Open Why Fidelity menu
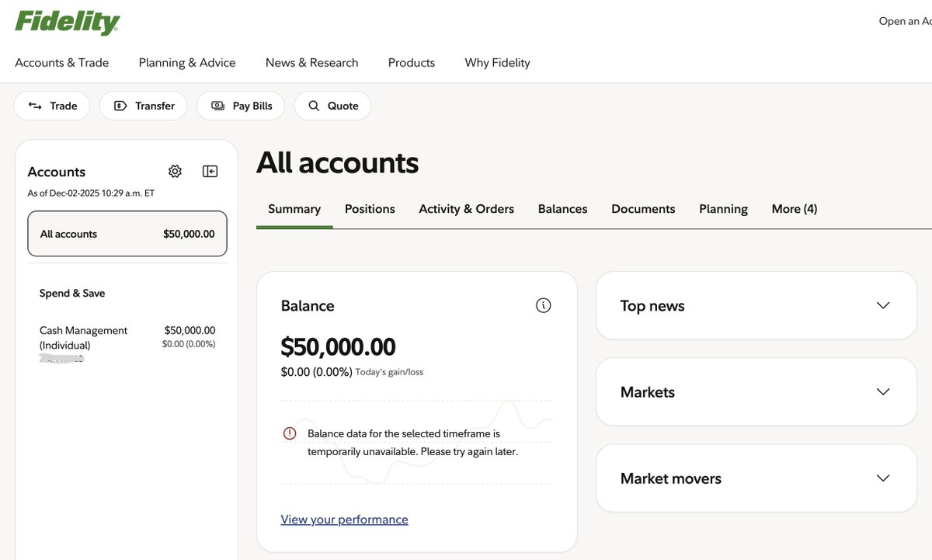932x560 pixels. [x=498, y=63]
